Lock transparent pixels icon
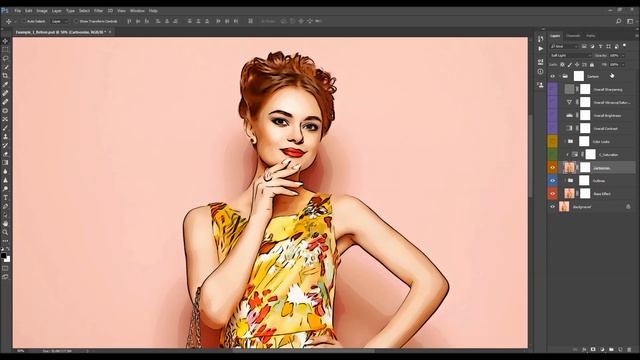The height and width of the screenshot is (360, 640). point(562,64)
